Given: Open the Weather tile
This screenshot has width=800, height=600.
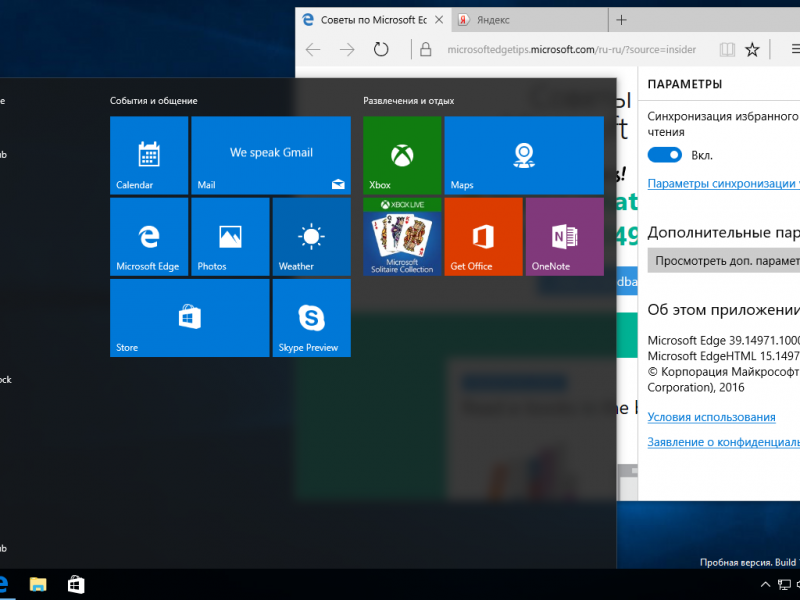Looking at the screenshot, I should (312, 237).
